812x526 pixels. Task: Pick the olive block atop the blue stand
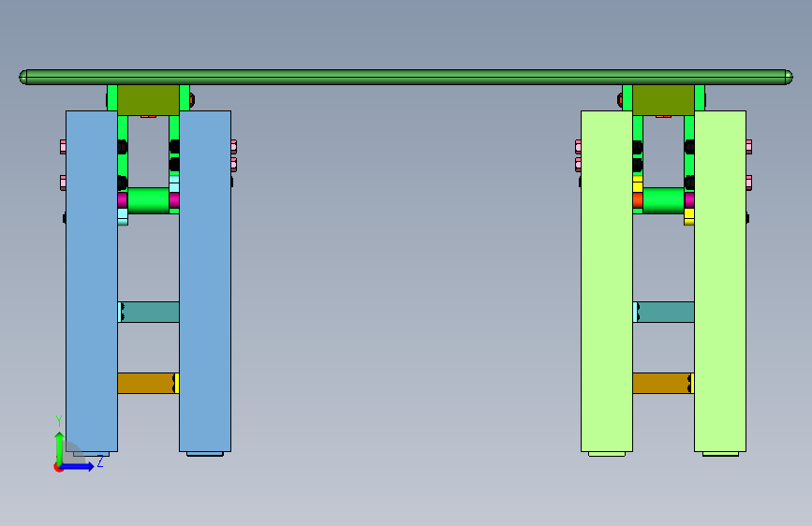(x=148, y=100)
